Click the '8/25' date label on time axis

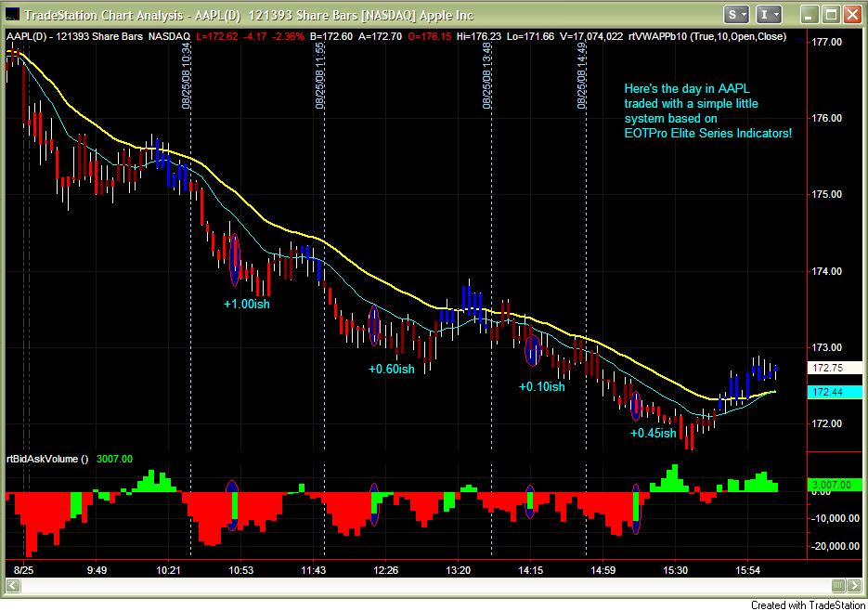[24, 570]
